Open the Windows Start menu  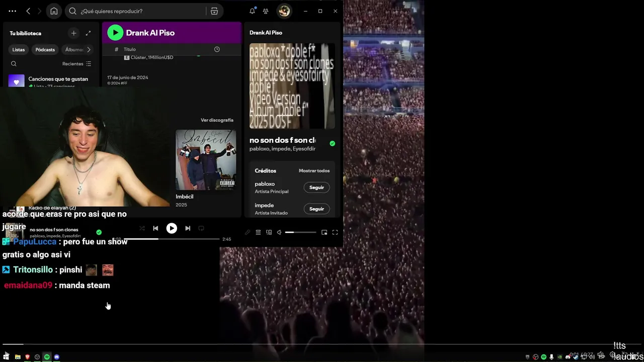6,356
